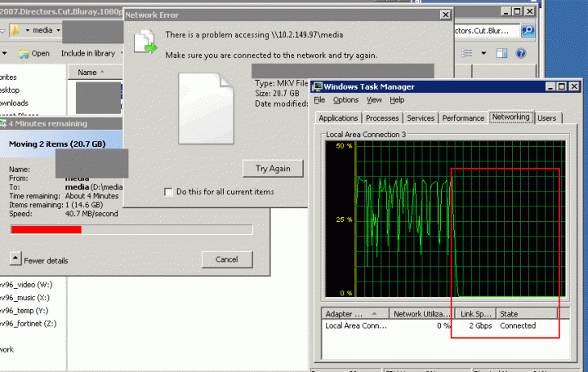
Task: Click the Open toolbar icon
Action: pos(24,53)
